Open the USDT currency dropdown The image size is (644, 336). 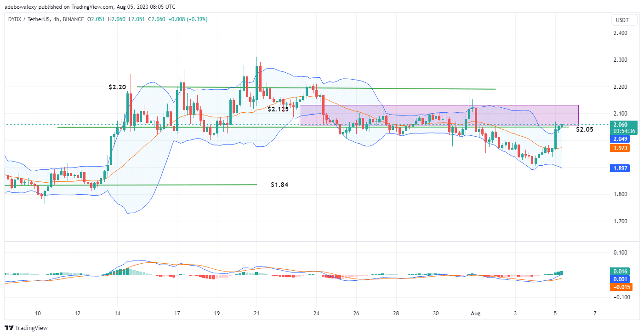coord(625,20)
